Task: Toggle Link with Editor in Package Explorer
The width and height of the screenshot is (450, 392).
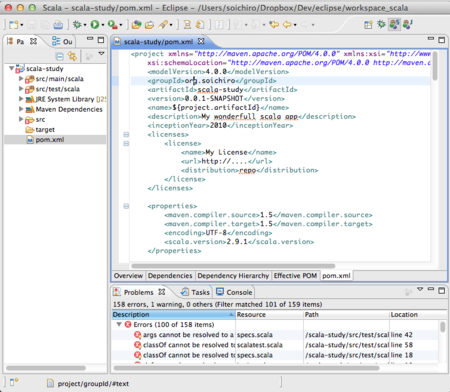Action: [72, 56]
